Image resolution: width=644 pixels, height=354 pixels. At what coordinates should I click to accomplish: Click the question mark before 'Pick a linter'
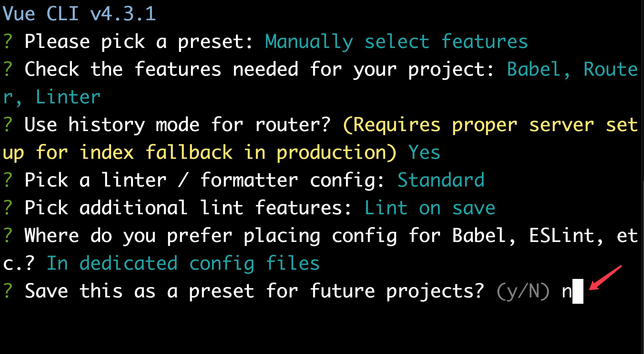tap(8, 180)
